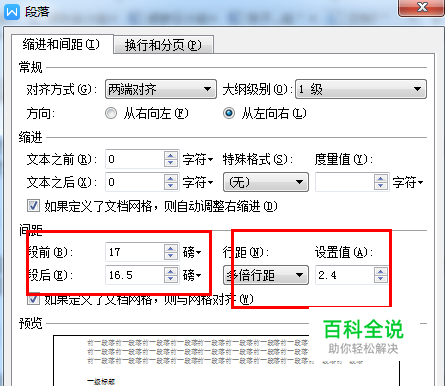Open the 对齐方式 dropdown showing 两端对齐
This screenshot has width=445, height=386.
coord(161,89)
